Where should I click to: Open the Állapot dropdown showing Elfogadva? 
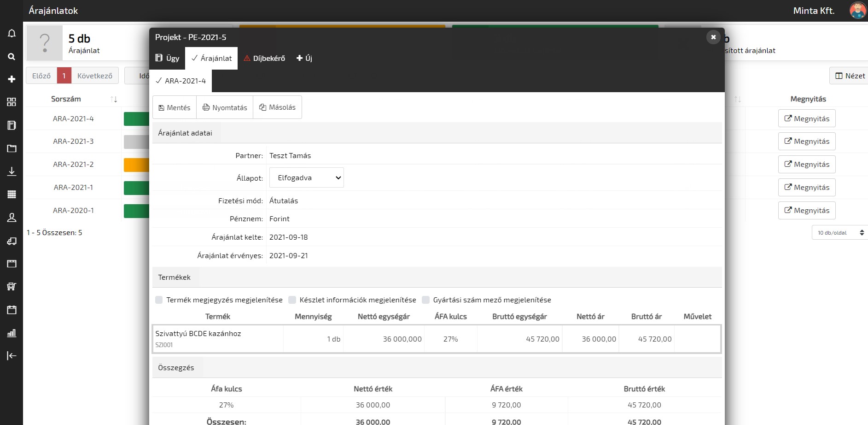tap(306, 178)
